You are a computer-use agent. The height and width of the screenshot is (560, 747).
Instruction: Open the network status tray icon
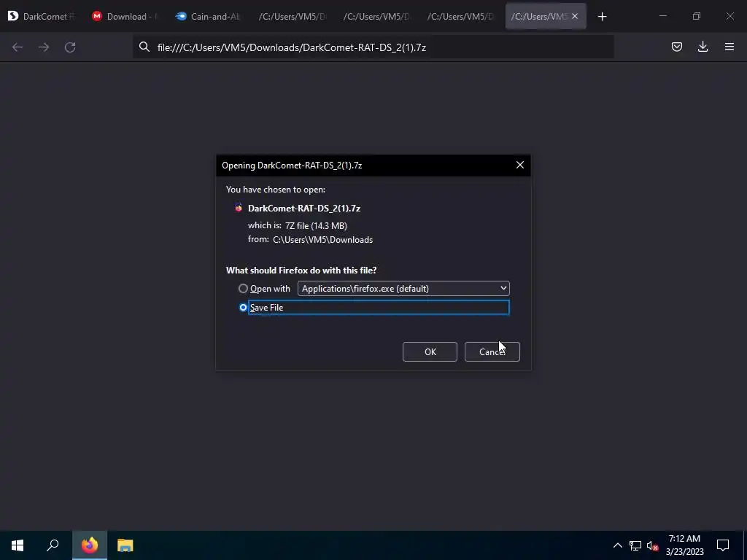tap(635, 545)
